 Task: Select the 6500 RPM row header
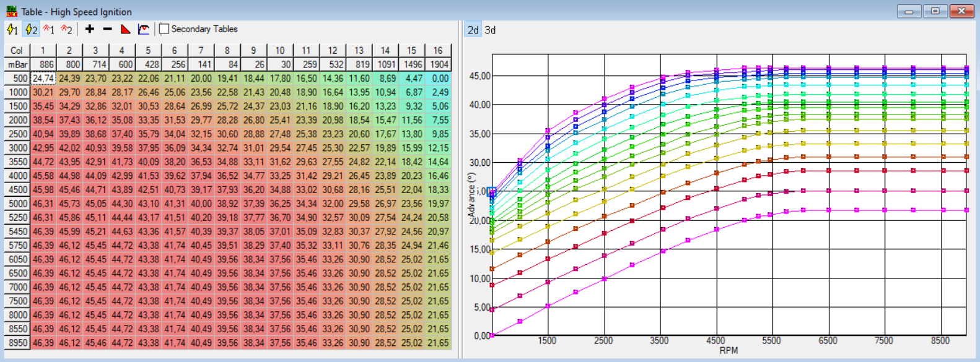click(17, 274)
